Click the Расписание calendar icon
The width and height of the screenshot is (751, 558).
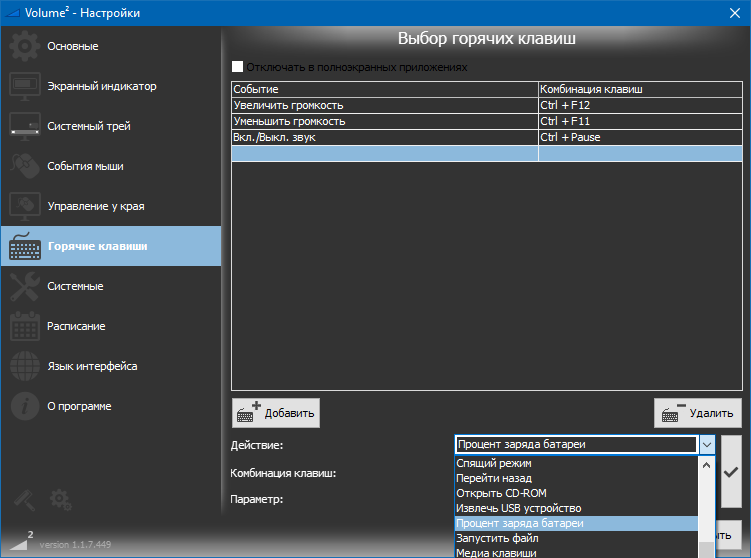pyautogui.click(x=24, y=326)
